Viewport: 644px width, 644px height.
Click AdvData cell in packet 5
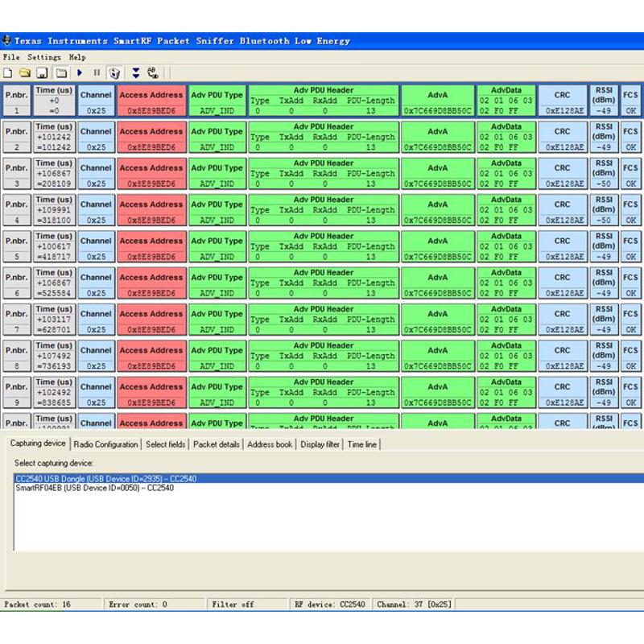506,246
